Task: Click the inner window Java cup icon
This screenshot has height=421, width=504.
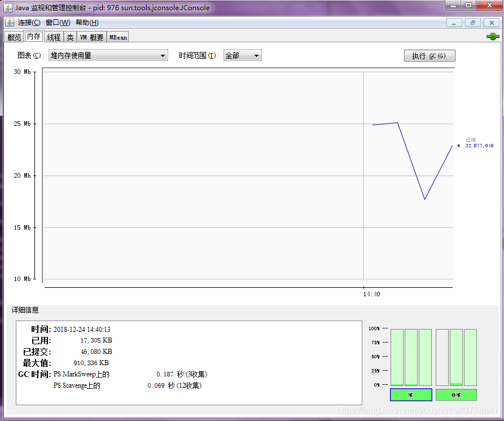Action: [x=10, y=23]
